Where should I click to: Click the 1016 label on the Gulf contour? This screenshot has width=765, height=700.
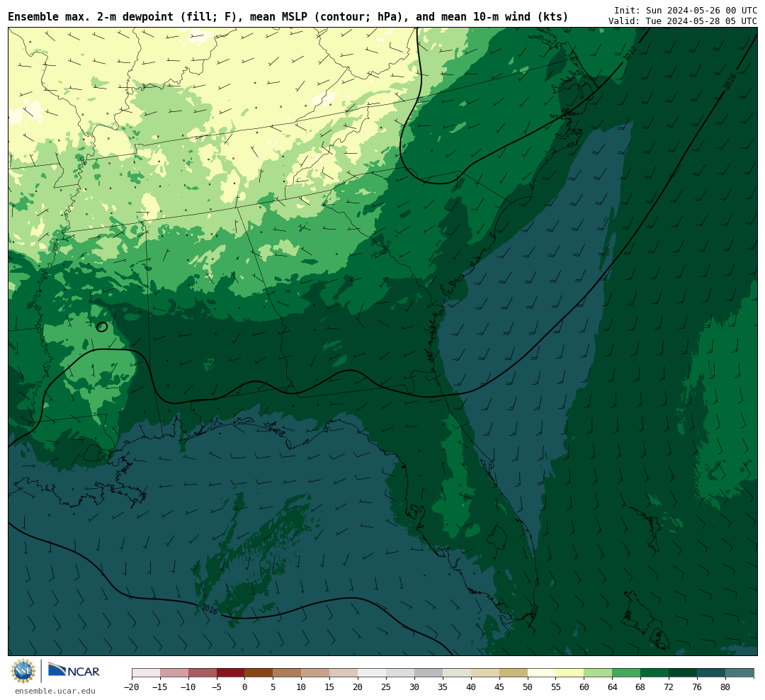(209, 609)
